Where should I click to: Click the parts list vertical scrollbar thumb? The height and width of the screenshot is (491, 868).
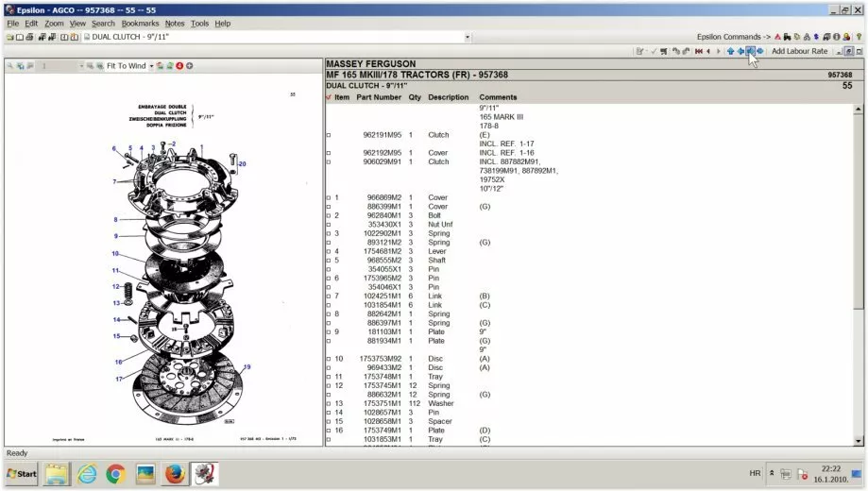click(858, 212)
